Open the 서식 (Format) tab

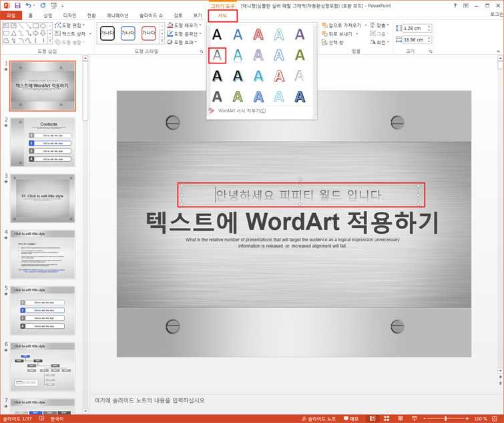click(x=222, y=15)
